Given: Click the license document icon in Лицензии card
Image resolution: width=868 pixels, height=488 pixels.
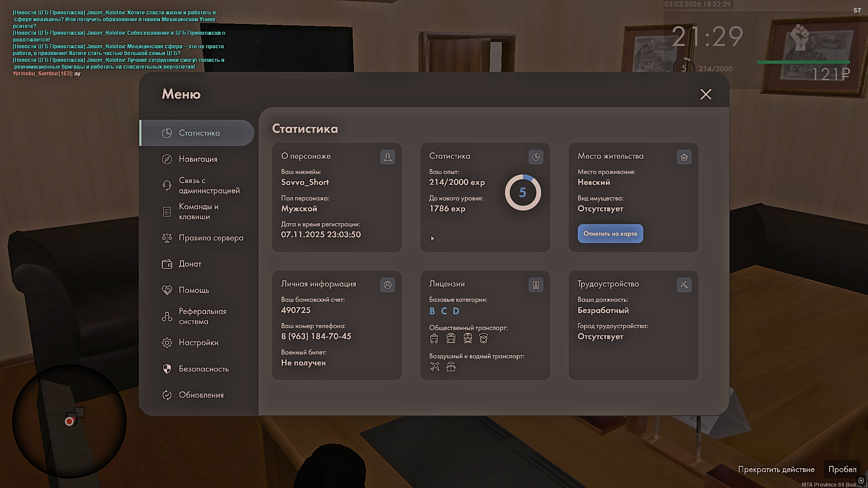Looking at the screenshot, I should [x=536, y=285].
